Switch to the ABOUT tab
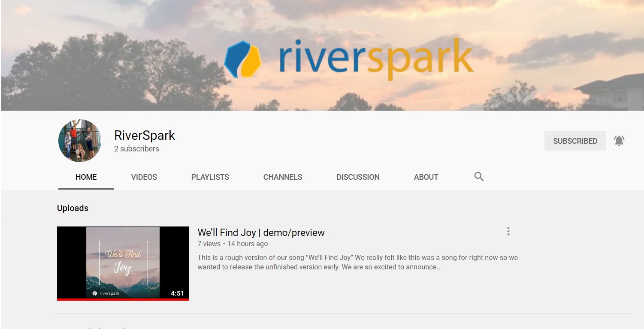 point(426,177)
